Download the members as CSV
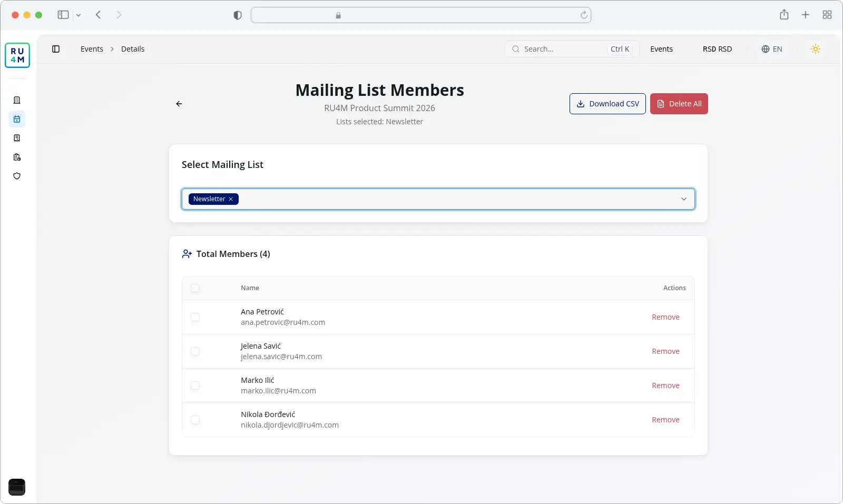Screen dimensions: 843x504 (x=607, y=104)
